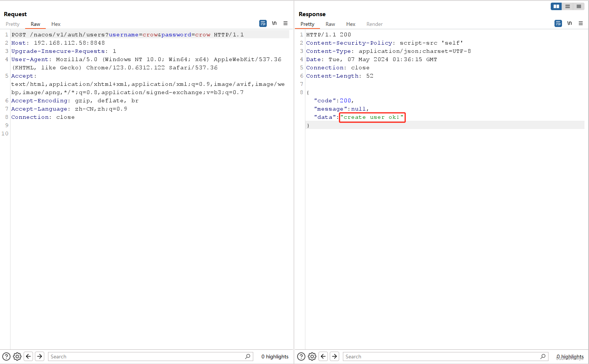Click magnifier icon in Request search field
This screenshot has height=364, width=589.
248,357
